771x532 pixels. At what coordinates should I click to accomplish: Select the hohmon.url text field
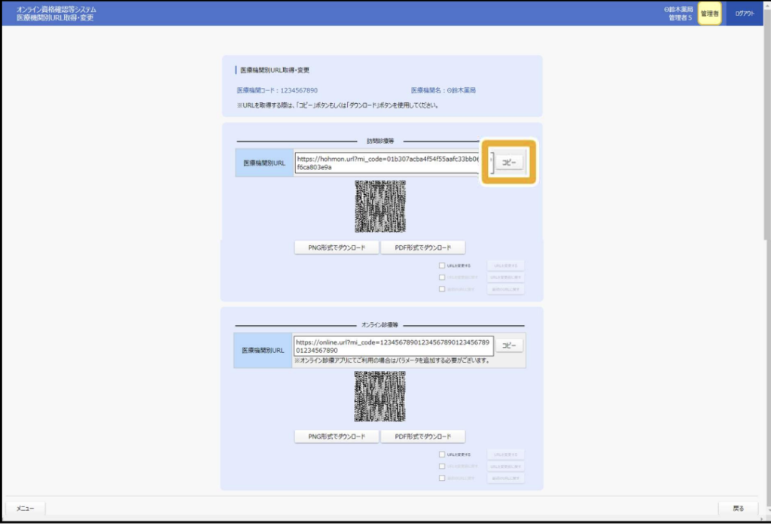(387, 163)
